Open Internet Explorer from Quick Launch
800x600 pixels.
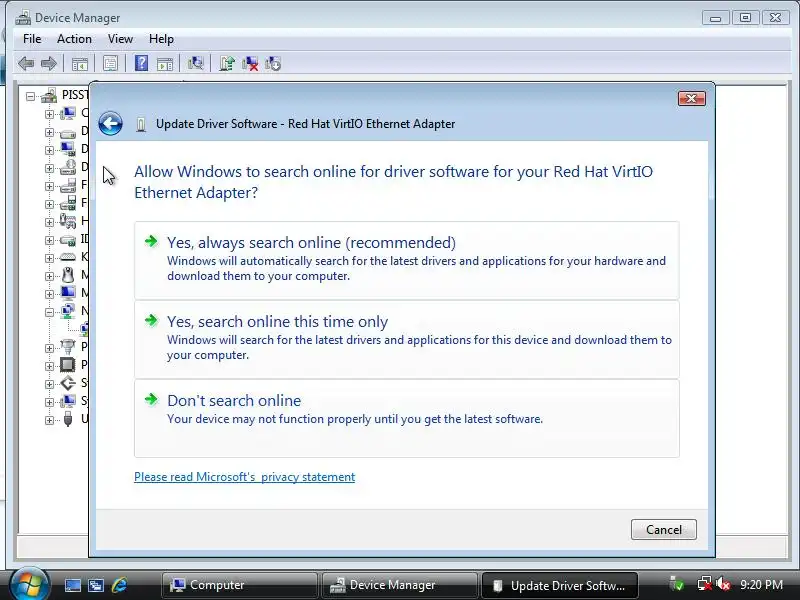119,585
